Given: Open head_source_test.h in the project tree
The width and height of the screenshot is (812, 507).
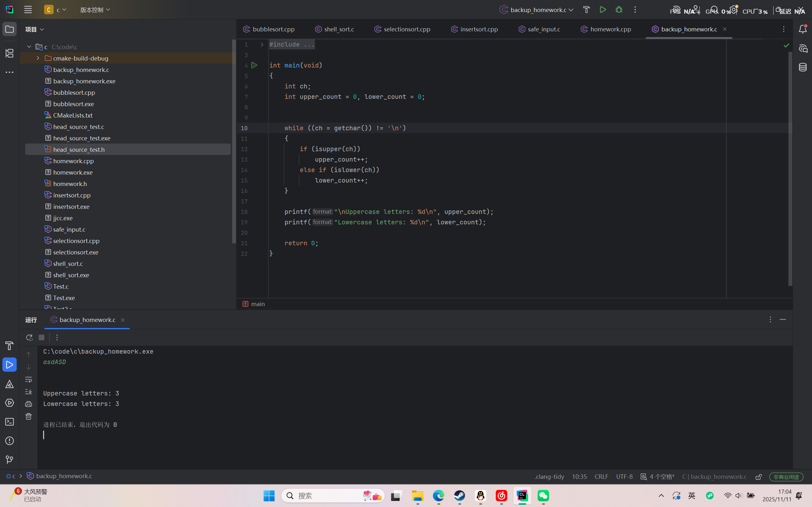Looking at the screenshot, I should pyautogui.click(x=79, y=150).
